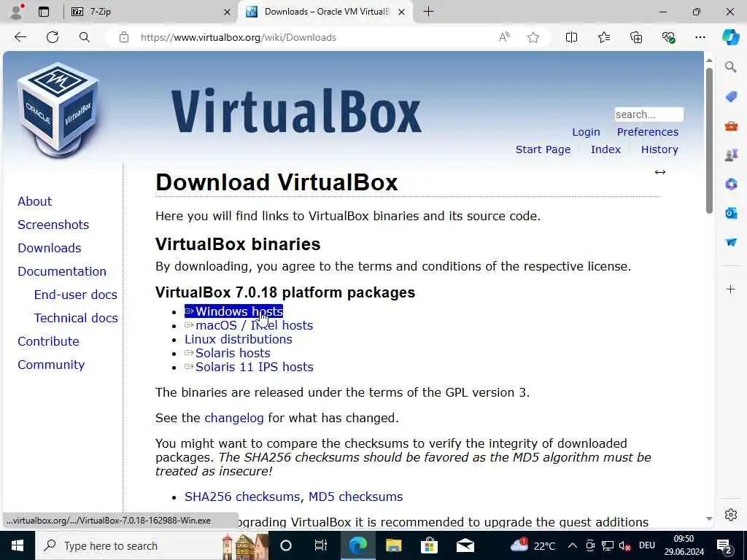Open the Microsoft 365 icon in the sidebar
The width and height of the screenshot is (747, 560).
tap(731, 184)
